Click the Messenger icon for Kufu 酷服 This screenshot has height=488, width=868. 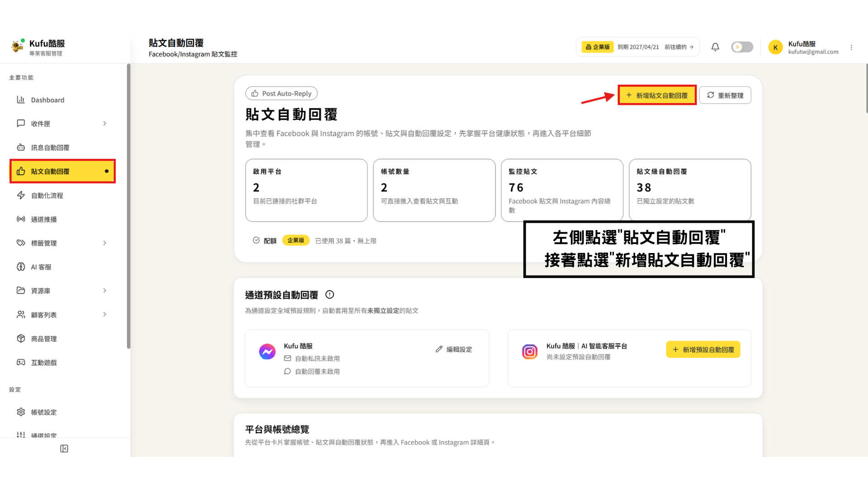(267, 352)
